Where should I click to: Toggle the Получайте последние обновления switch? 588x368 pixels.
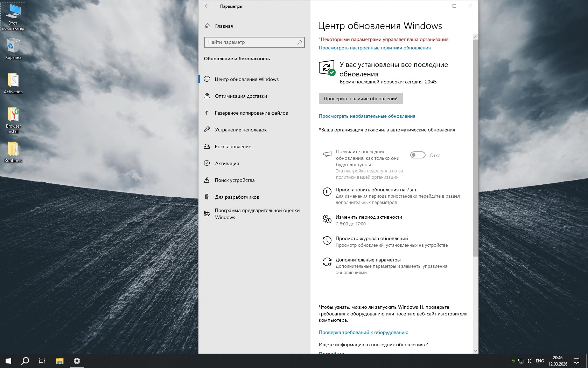(x=418, y=155)
